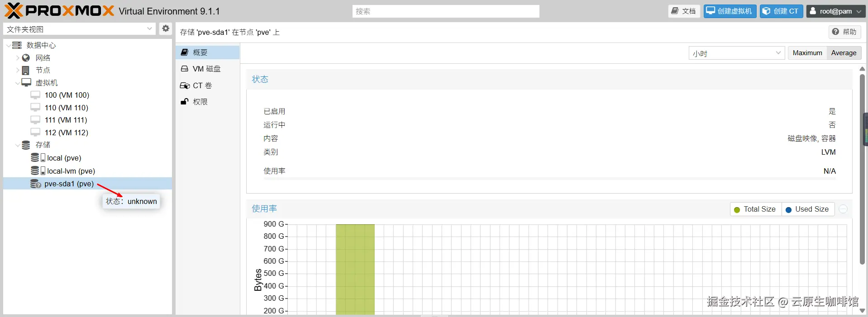Viewport: 868px width, 317px height.
Task: Select local-lvm (pve) storage
Action: tap(87, 171)
